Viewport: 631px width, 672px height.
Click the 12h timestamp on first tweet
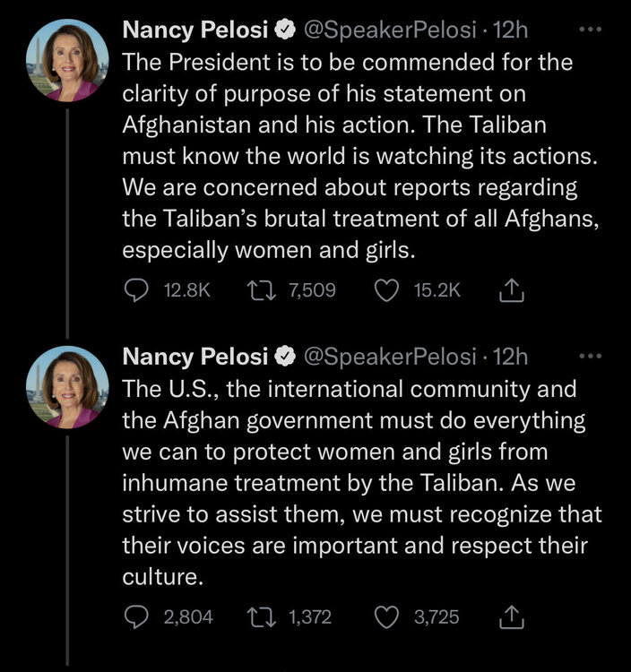[511, 30]
